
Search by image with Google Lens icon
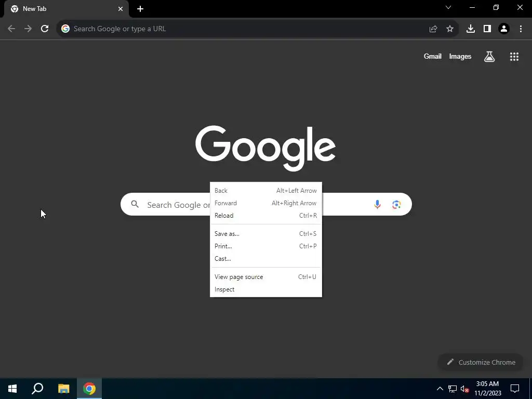click(396, 204)
